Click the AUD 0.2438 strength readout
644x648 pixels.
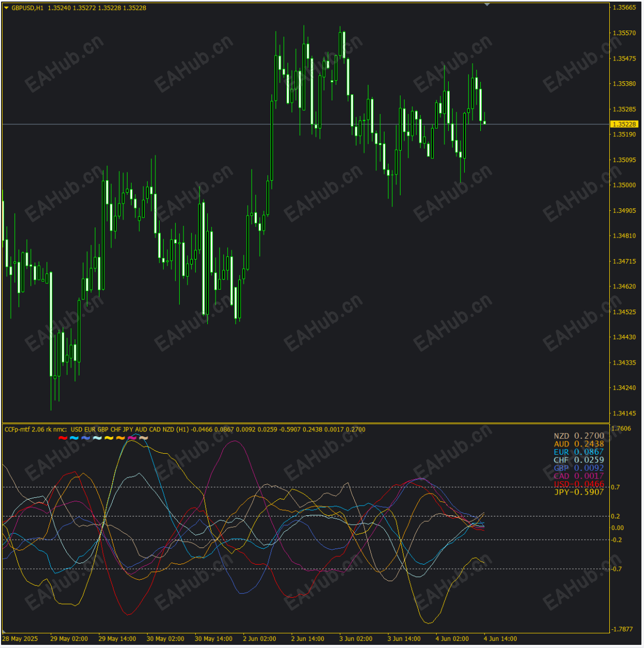(579, 444)
